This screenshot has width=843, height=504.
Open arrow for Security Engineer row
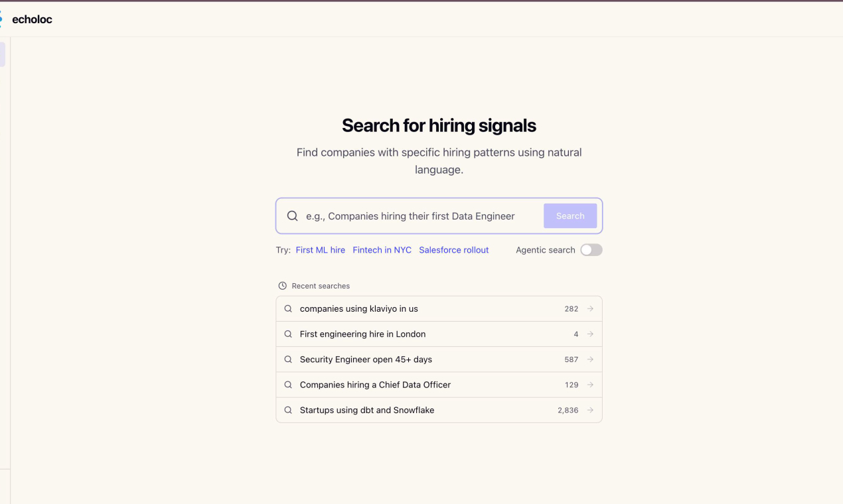click(590, 359)
